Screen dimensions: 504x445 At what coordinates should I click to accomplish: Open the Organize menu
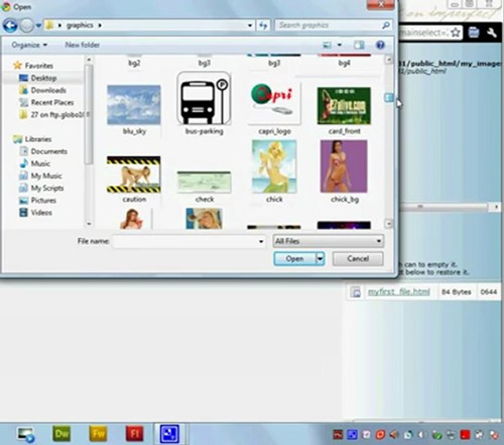(x=29, y=44)
